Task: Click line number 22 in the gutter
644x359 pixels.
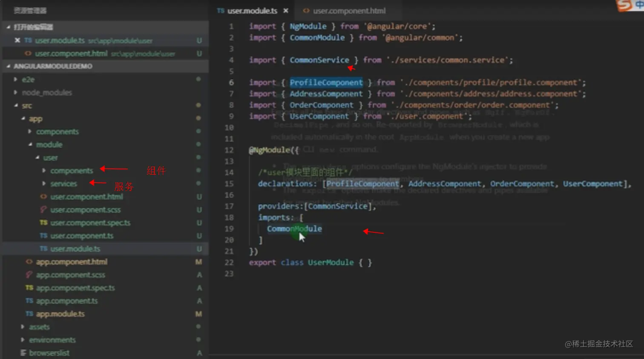Action: 229,263
